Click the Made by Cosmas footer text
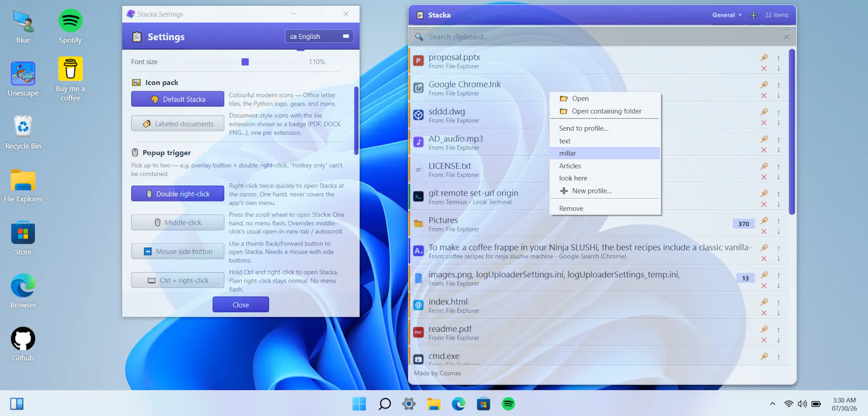The image size is (868, 416). pyautogui.click(x=437, y=373)
